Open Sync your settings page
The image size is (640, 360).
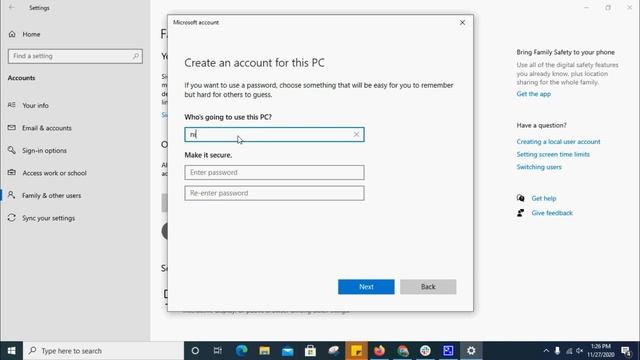pyautogui.click(x=48, y=218)
